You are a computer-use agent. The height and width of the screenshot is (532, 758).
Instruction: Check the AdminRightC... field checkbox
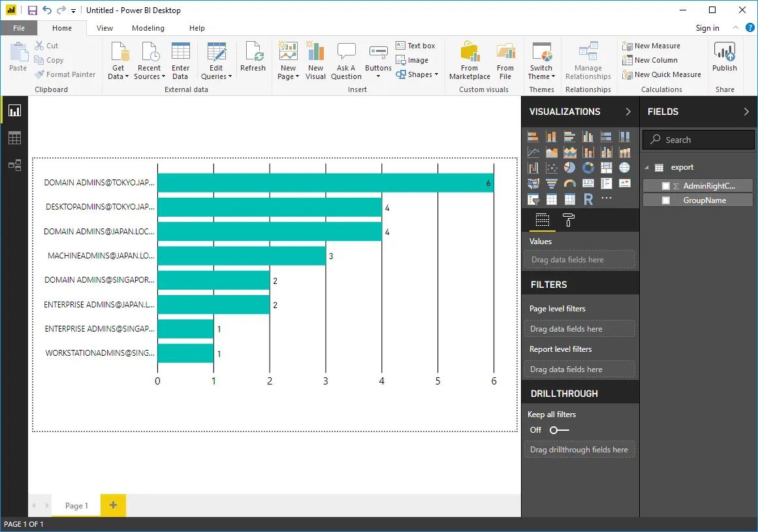tap(666, 186)
